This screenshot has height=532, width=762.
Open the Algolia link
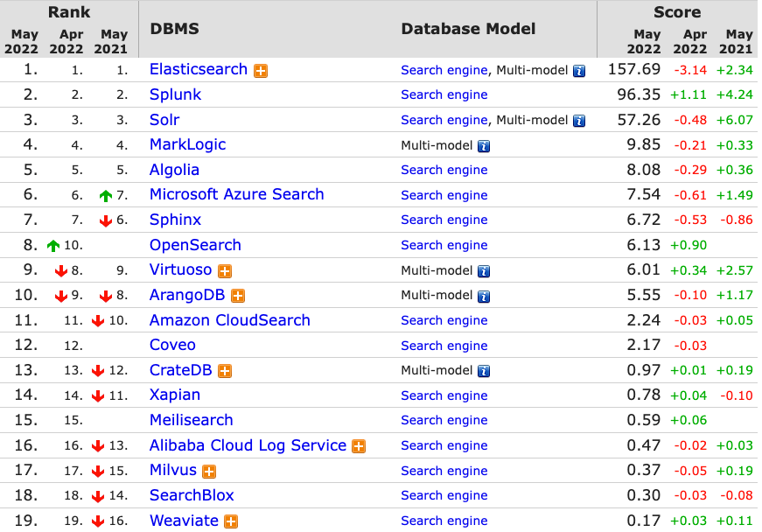coord(174,170)
